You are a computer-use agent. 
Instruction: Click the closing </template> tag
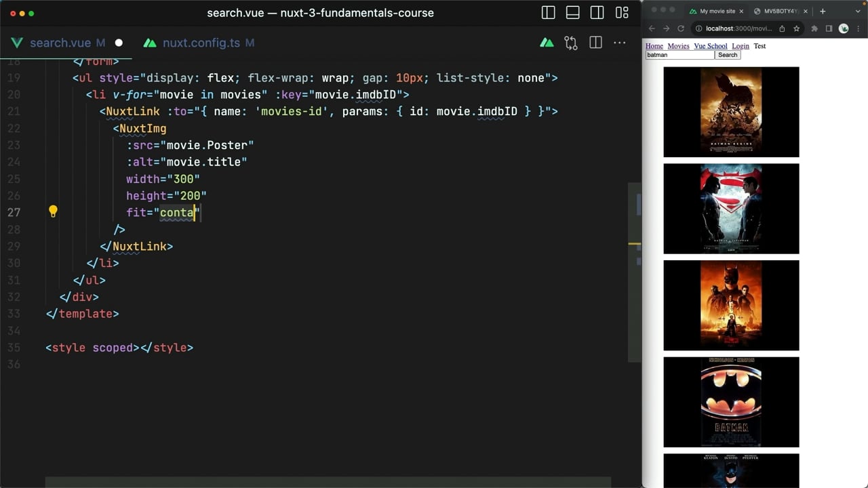pyautogui.click(x=82, y=314)
